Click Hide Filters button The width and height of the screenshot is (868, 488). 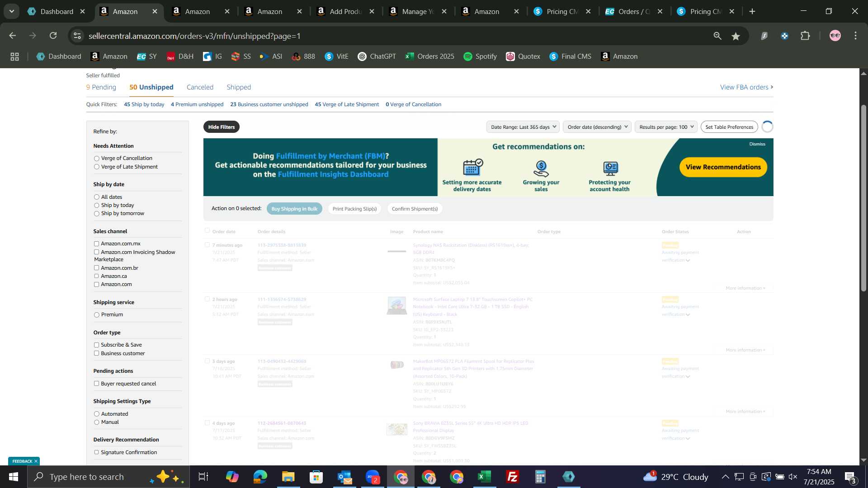point(222,127)
